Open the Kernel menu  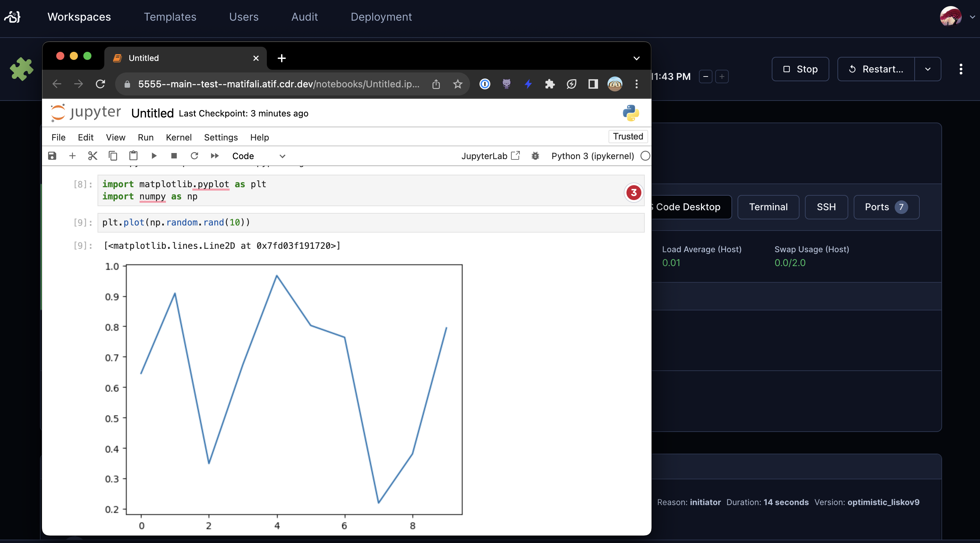[178, 137]
